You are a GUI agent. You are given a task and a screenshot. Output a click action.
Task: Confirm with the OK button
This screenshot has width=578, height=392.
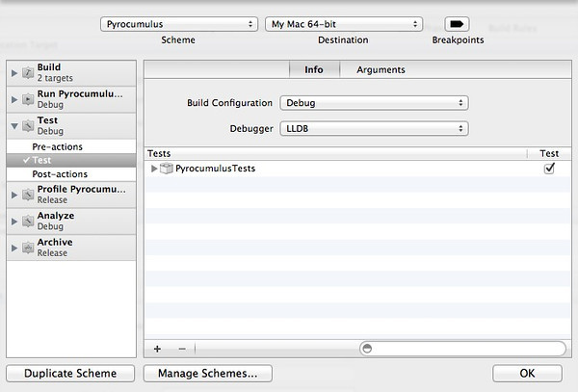pos(527,373)
